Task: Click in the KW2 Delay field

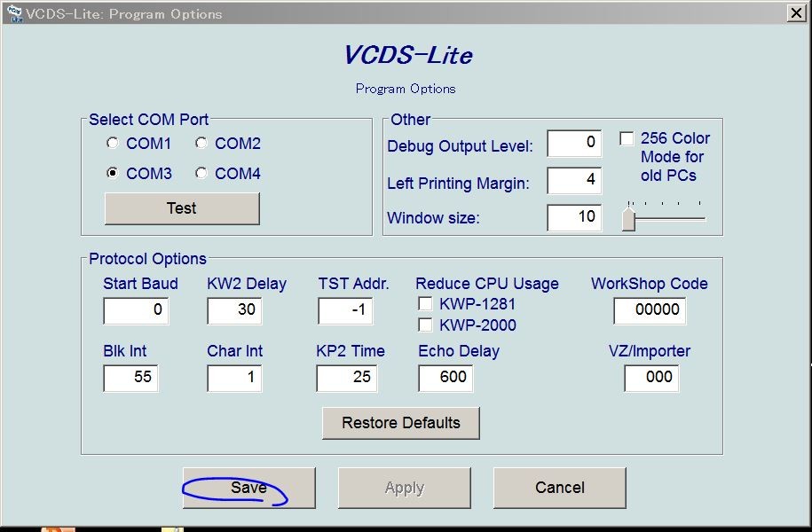Action: 234,310
